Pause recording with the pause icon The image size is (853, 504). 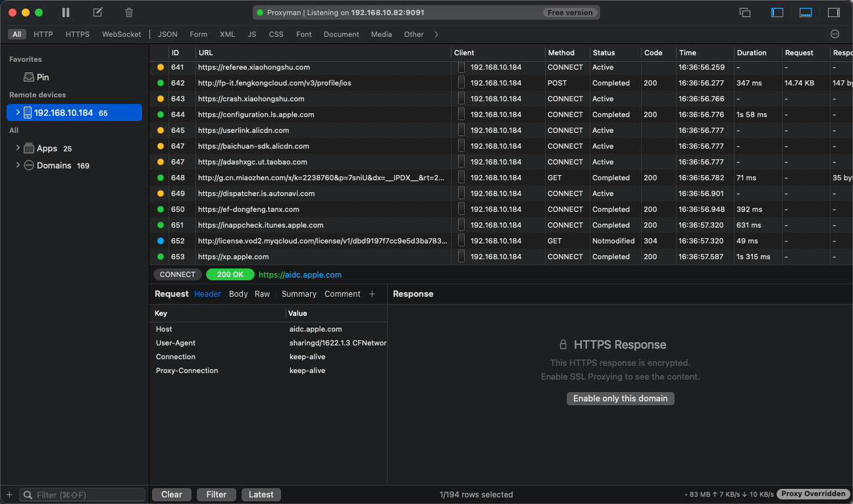pos(66,13)
